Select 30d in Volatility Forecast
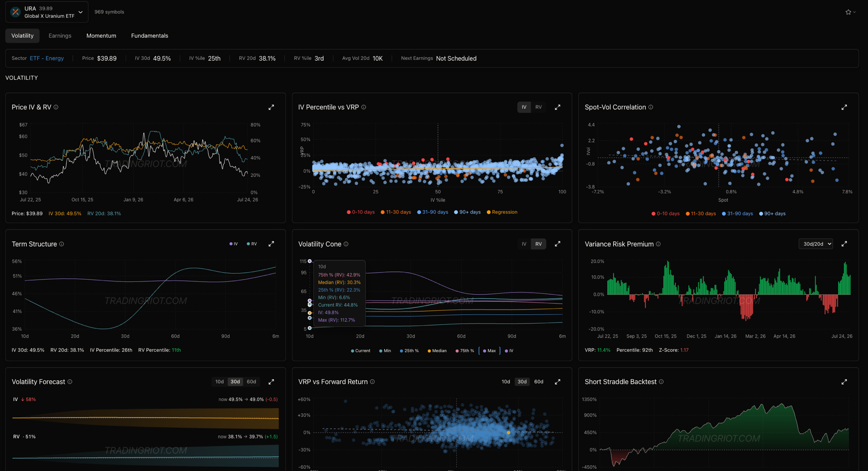The width and height of the screenshot is (868, 471). coord(235,382)
